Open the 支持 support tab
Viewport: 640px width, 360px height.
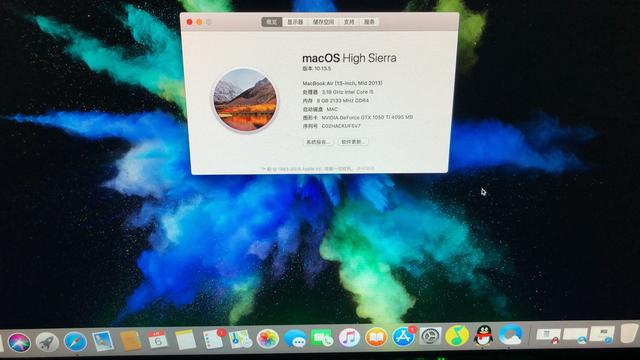click(349, 22)
